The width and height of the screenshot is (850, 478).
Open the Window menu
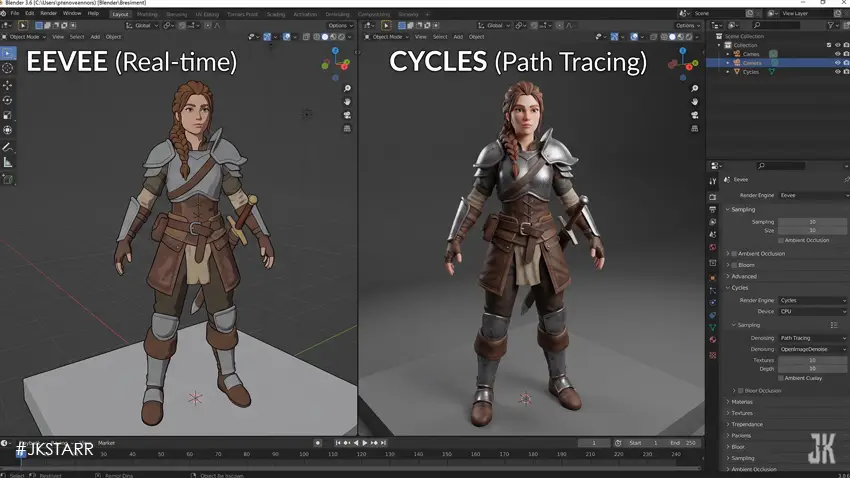coord(72,14)
